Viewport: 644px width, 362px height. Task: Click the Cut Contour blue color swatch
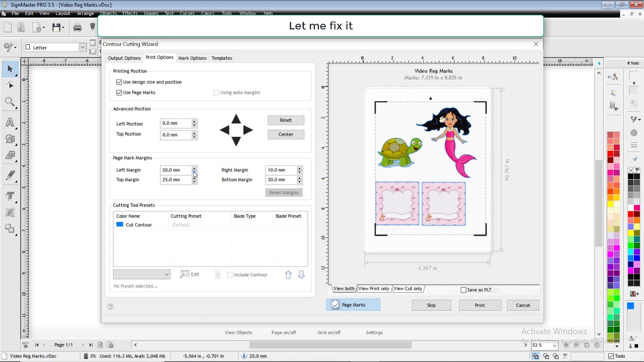point(120,225)
